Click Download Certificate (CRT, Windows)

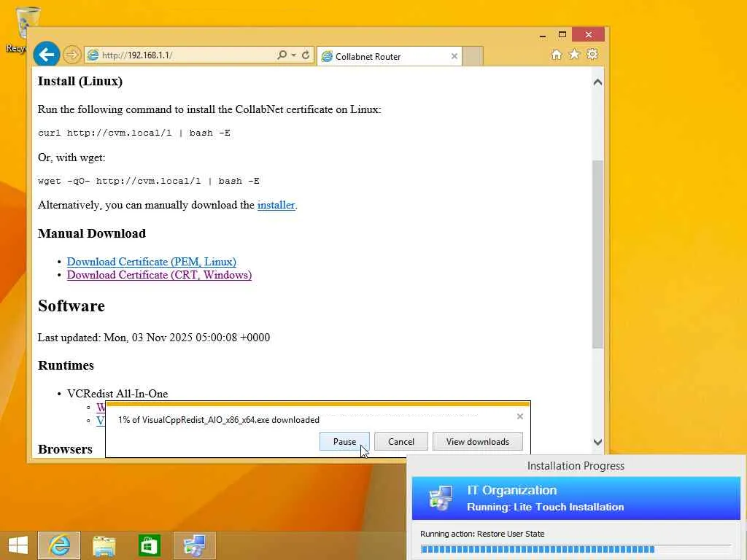[159, 275]
